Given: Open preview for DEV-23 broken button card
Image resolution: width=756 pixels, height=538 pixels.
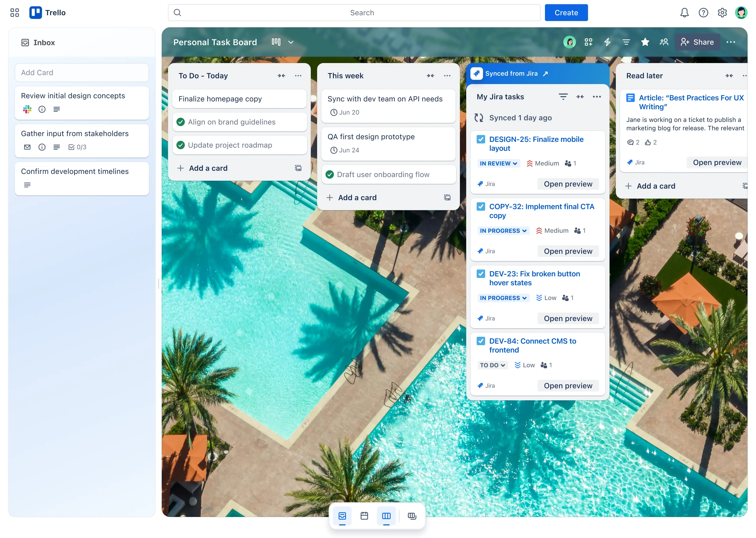Looking at the screenshot, I should point(568,318).
